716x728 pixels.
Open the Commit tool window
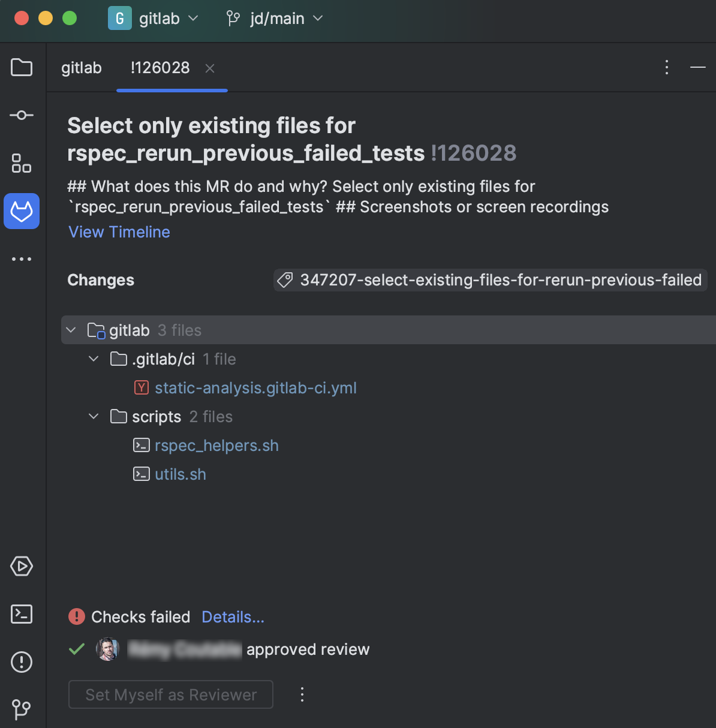[22, 115]
